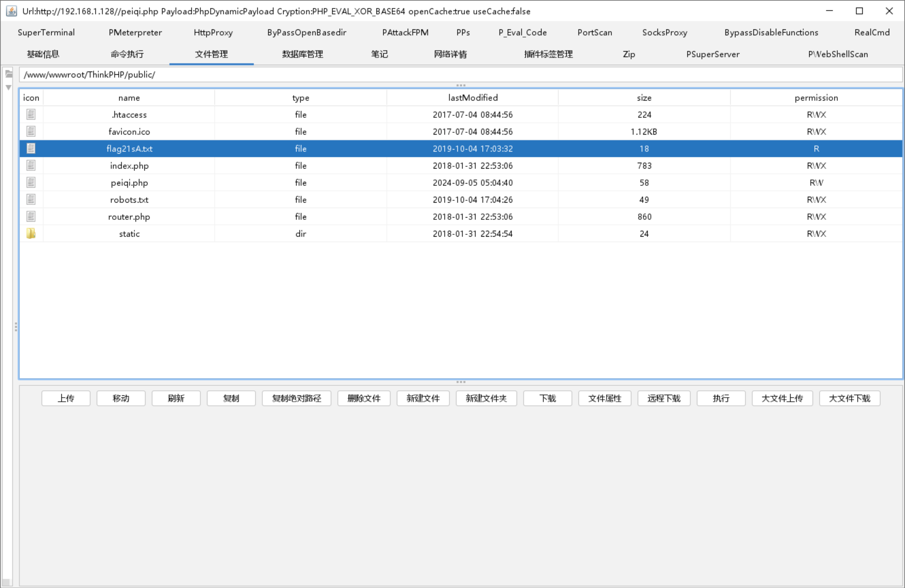The width and height of the screenshot is (905, 588).
Task: Click the static folder icon
Action: tap(31, 233)
